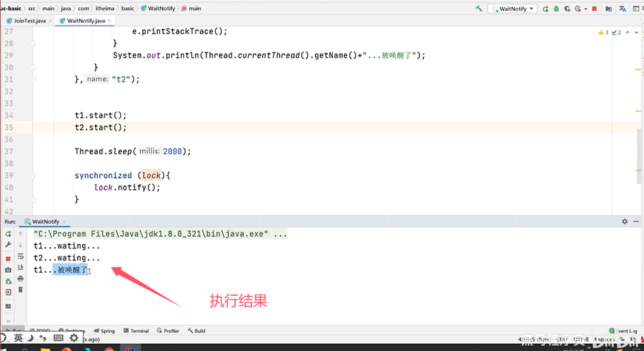Open the Terminal tool window tab

coord(136,331)
